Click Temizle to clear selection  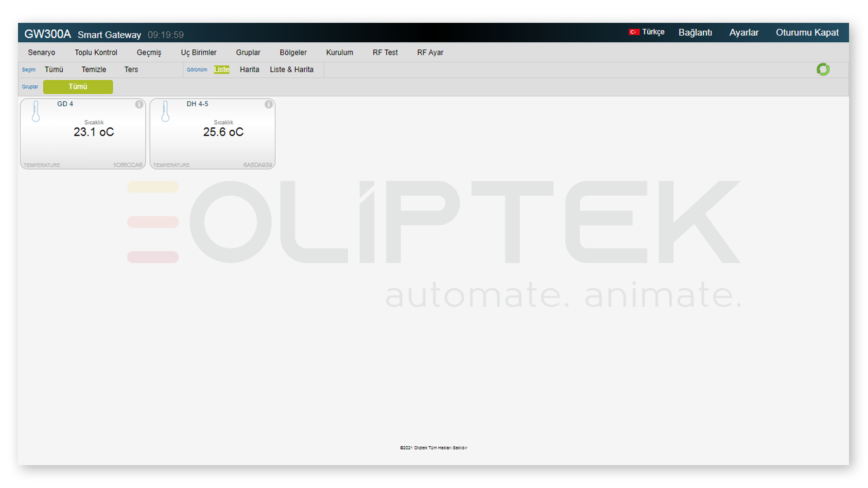pos(94,70)
